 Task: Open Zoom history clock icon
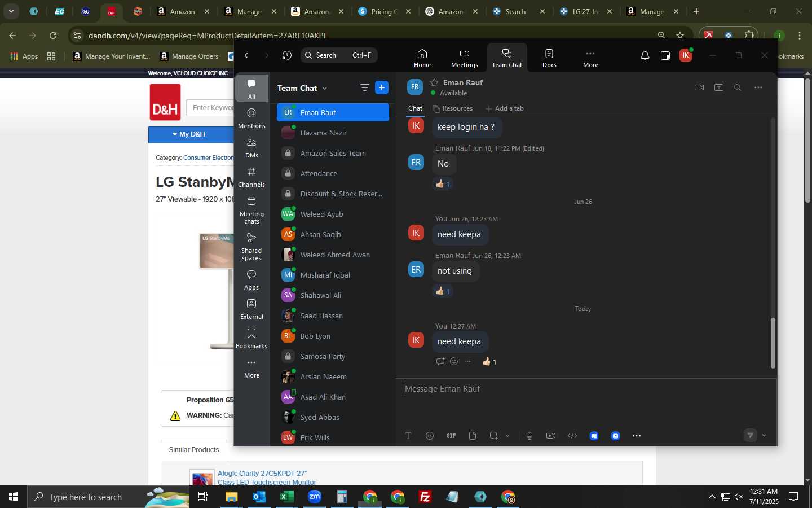287,55
